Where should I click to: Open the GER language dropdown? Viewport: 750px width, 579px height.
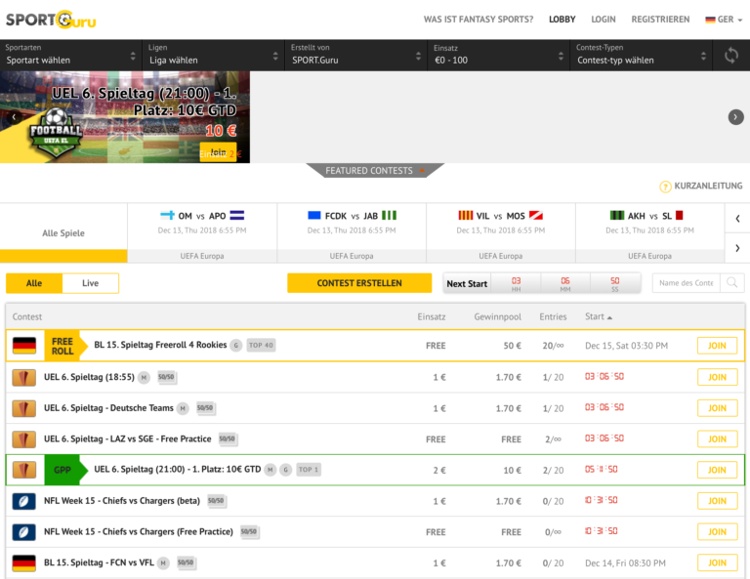point(724,20)
